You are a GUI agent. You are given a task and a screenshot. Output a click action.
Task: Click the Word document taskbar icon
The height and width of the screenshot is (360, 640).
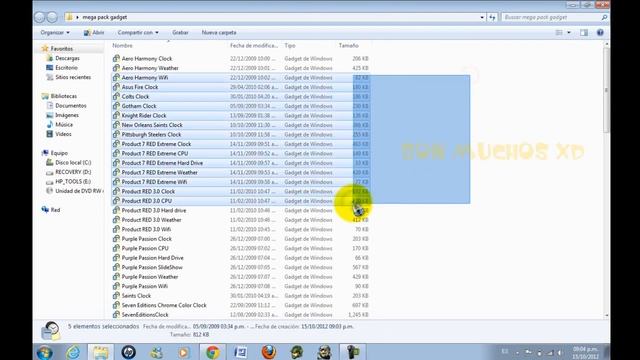[240, 352]
